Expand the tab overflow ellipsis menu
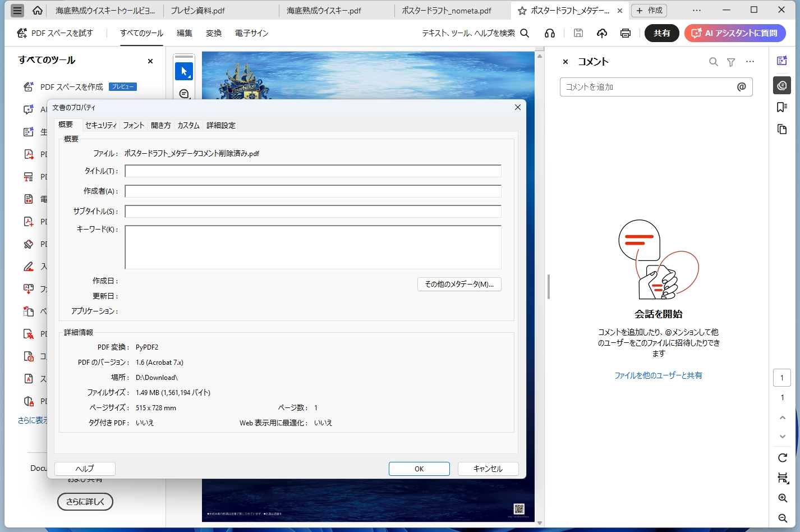 696,10
